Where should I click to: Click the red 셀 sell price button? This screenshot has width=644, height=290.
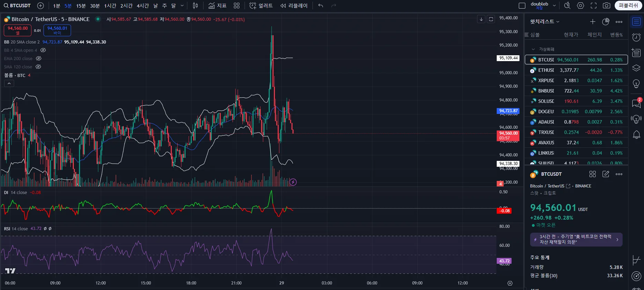[18, 30]
